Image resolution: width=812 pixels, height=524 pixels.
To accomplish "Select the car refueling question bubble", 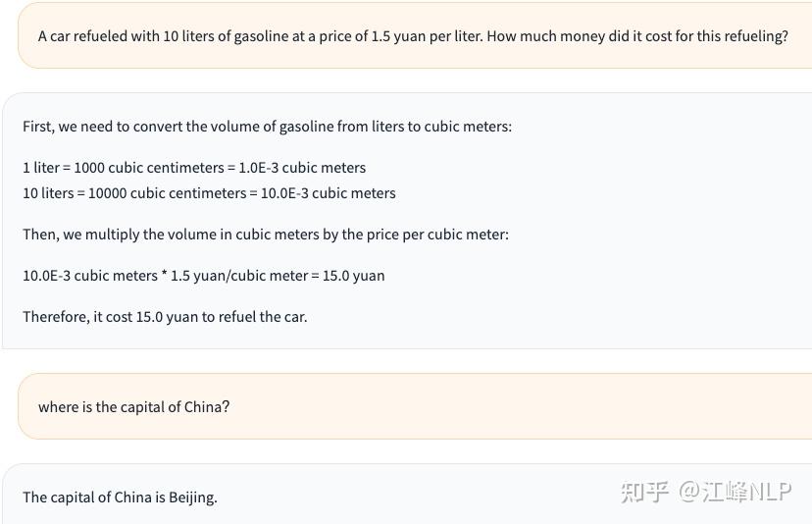I will (x=412, y=36).
